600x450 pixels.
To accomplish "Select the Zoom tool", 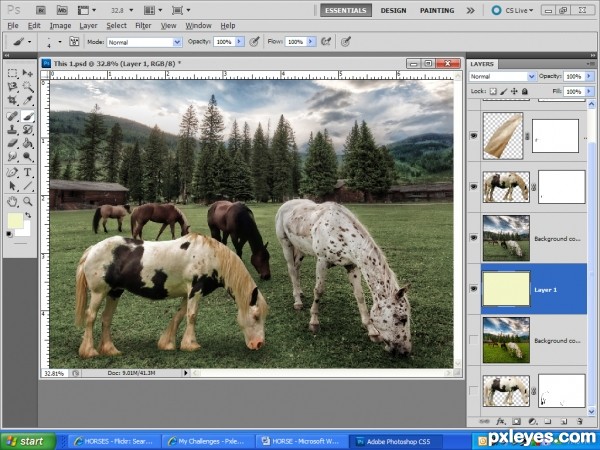I will tap(28, 201).
